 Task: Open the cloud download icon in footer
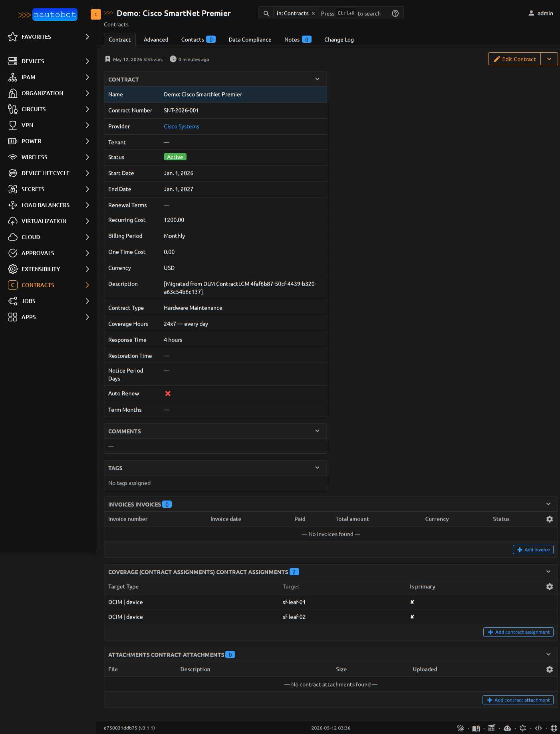(507, 728)
